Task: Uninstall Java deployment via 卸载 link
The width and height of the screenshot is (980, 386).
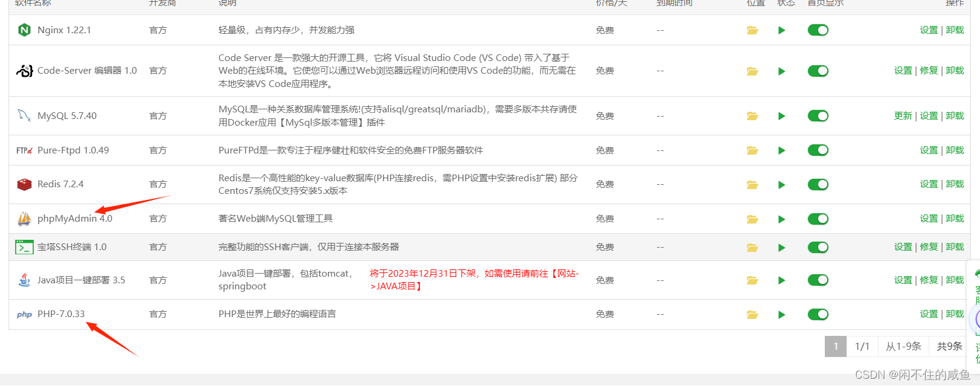Action: [955, 280]
